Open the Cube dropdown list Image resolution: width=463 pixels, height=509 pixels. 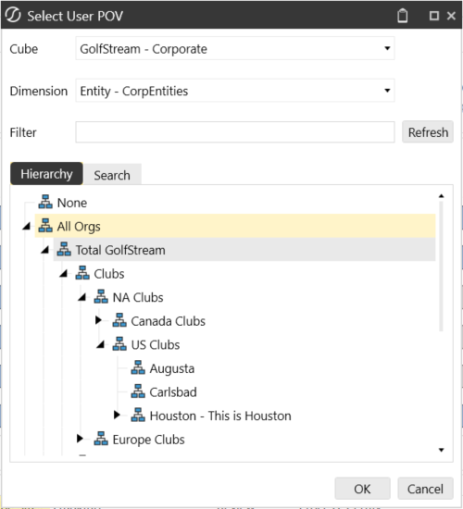(x=387, y=48)
